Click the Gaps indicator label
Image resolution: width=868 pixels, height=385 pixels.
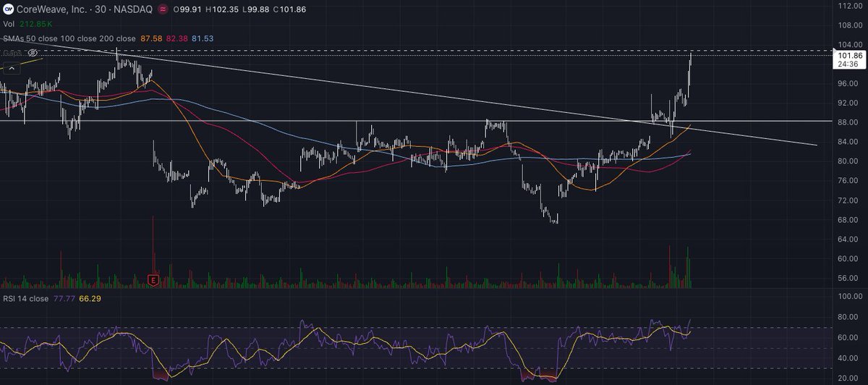click(x=14, y=53)
